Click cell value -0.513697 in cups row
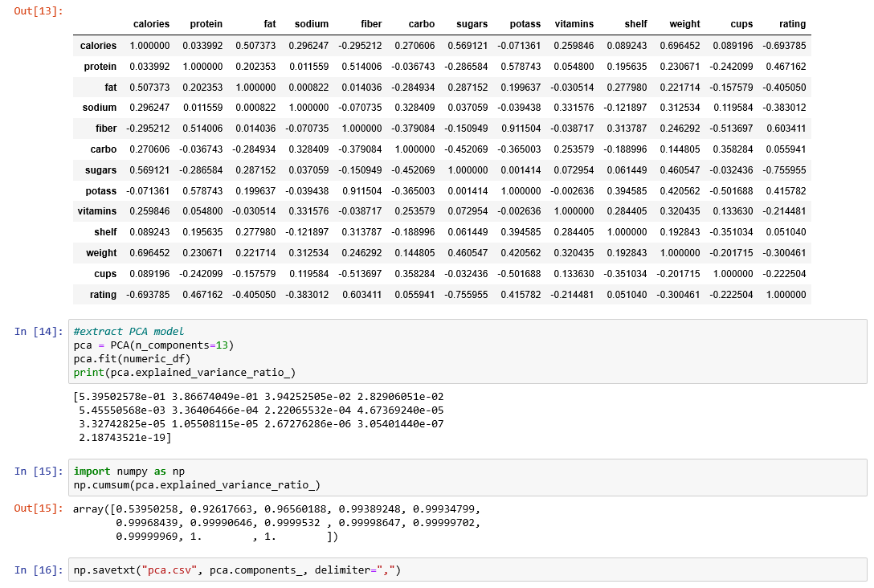The image size is (874, 588). point(361,274)
